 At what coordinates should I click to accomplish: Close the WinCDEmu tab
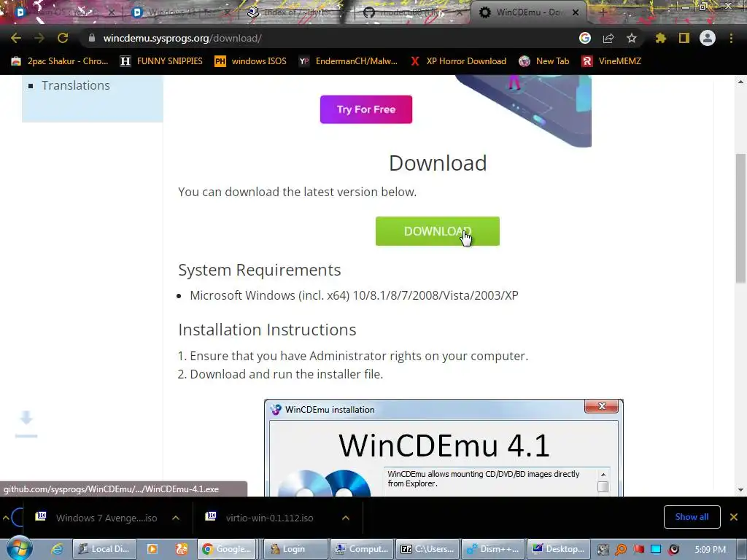(576, 12)
